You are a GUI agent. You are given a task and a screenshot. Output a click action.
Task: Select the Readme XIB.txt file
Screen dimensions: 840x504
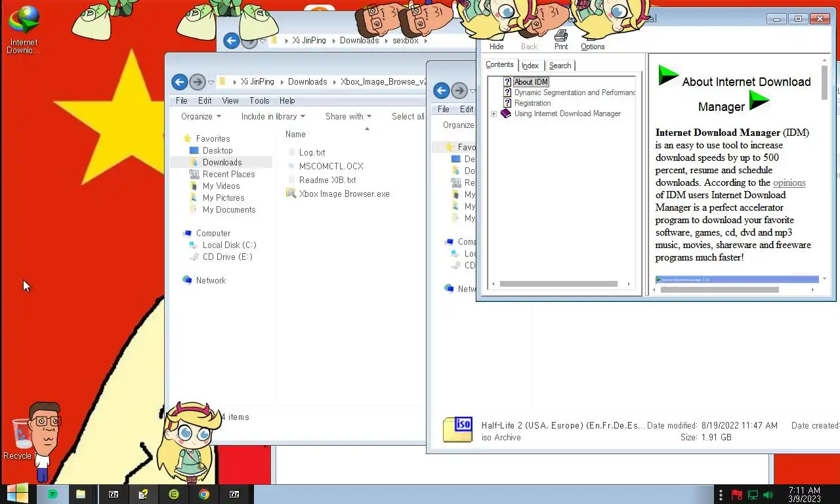327,180
